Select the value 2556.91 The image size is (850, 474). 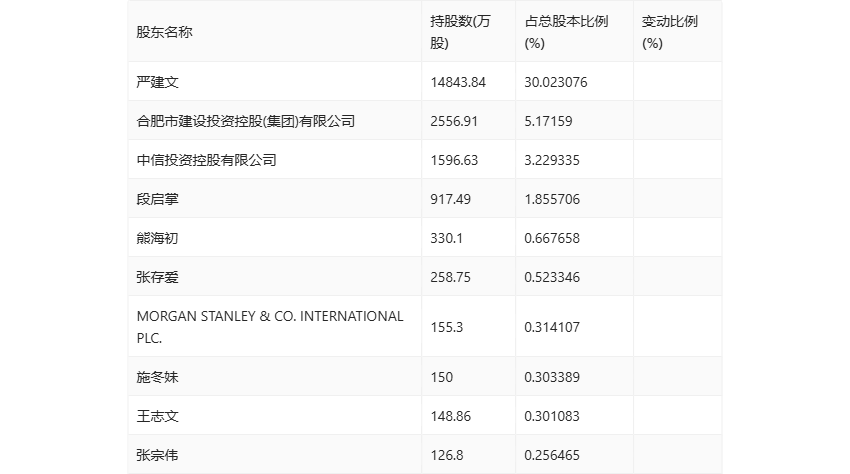click(454, 121)
